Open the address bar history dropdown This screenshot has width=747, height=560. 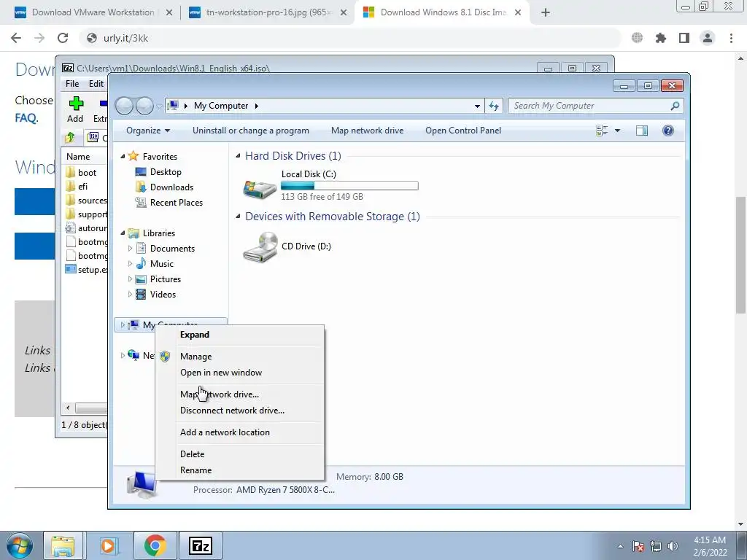(x=477, y=106)
